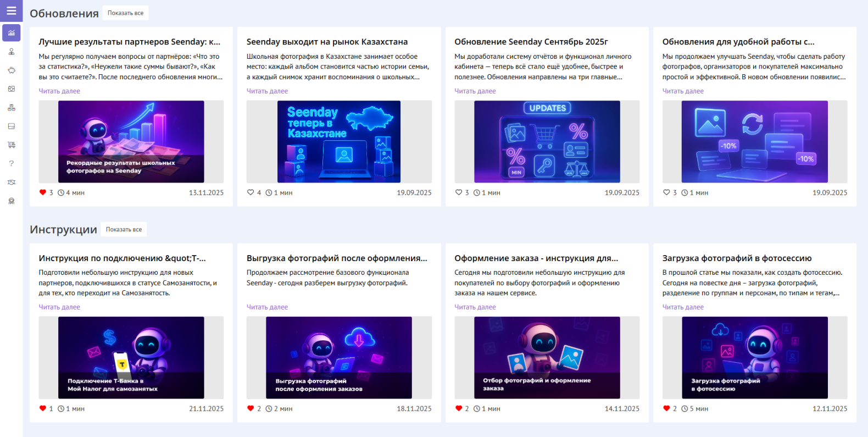Click the piggy bank sidebar icon

tap(12, 70)
